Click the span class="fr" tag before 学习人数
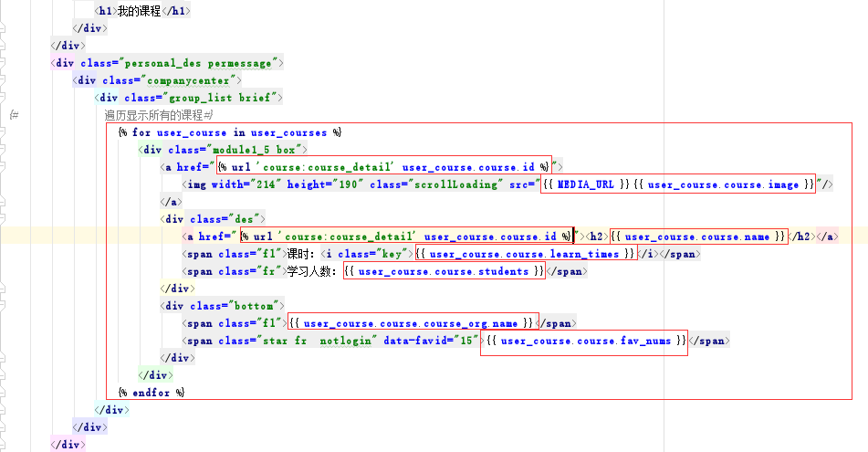The height and width of the screenshot is (452, 868). pyautogui.click(x=235, y=271)
